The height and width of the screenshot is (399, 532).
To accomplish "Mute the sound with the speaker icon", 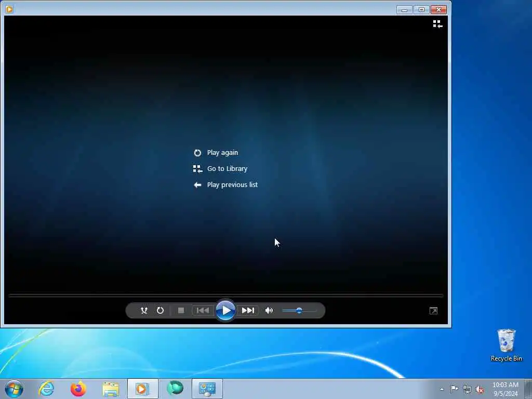I will pos(269,311).
